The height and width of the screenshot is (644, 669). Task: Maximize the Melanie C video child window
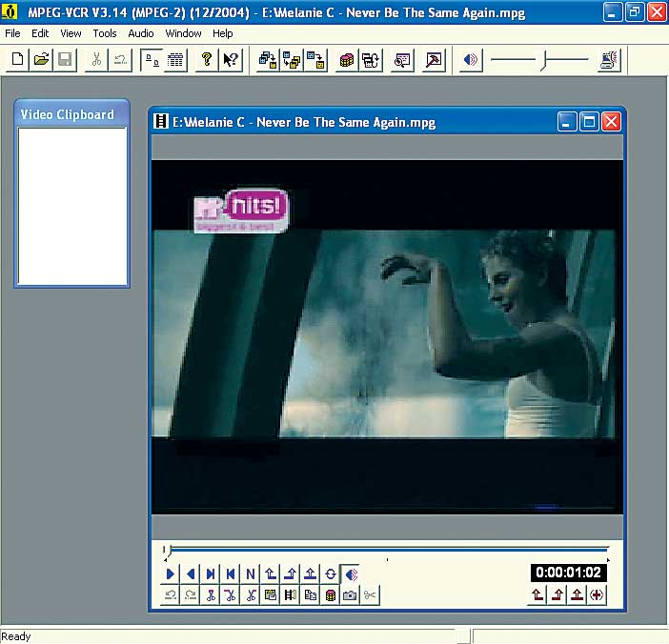coord(589,122)
